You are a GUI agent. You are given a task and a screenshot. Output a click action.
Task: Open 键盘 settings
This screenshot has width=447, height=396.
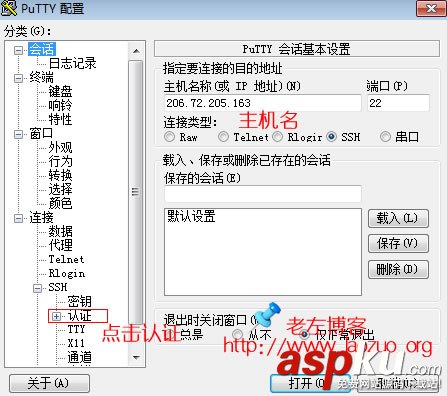pos(60,91)
